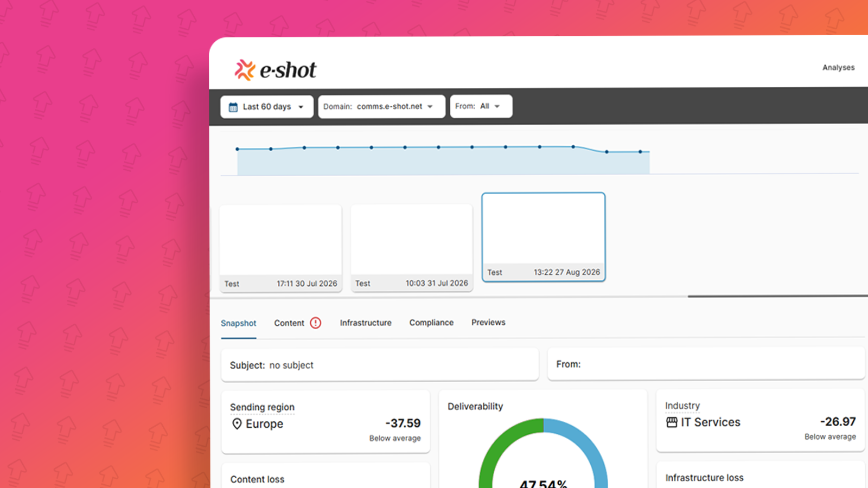Click the -26.97 score value

(838, 422)
